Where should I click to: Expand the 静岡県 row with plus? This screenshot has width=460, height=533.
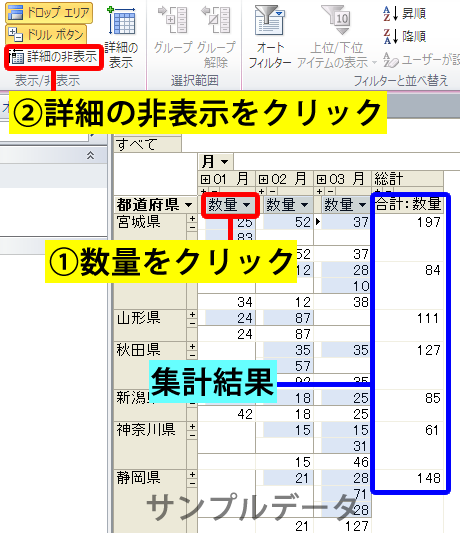pos(192,475)
